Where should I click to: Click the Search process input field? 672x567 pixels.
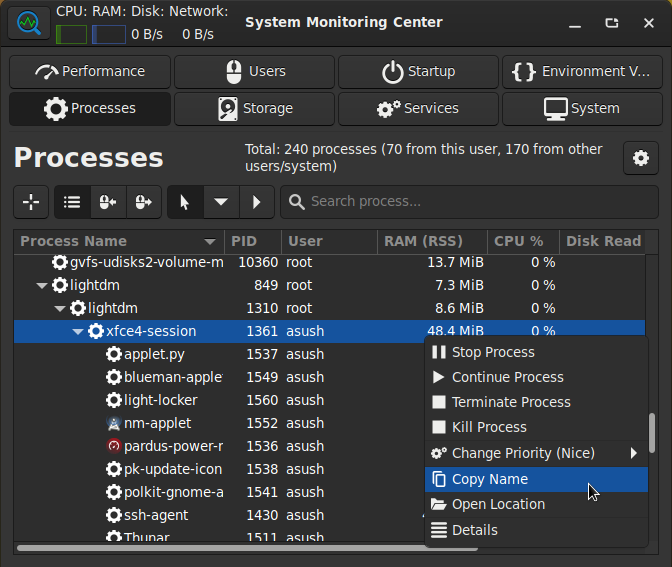[470, 202]
